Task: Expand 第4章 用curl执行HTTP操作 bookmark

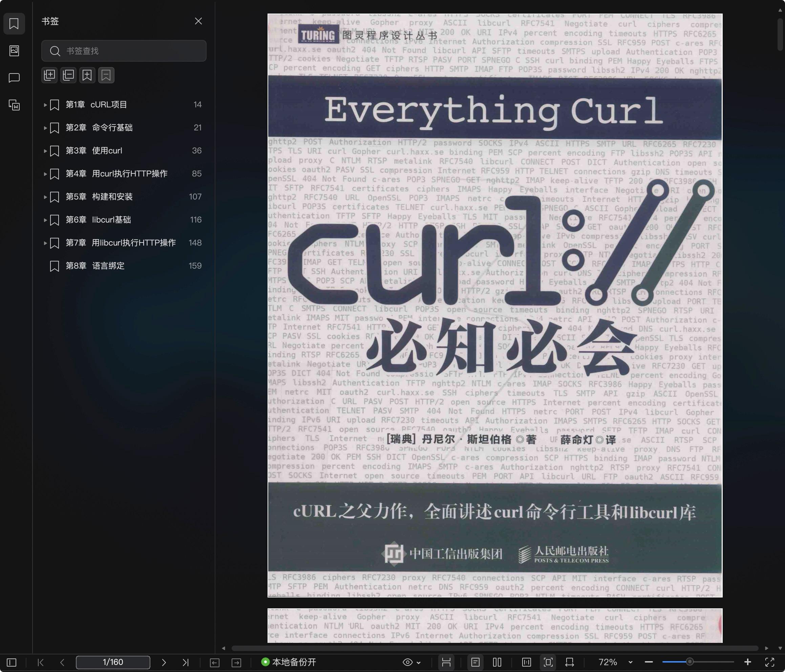Action: pyautogui.click(x=45, y=174)
